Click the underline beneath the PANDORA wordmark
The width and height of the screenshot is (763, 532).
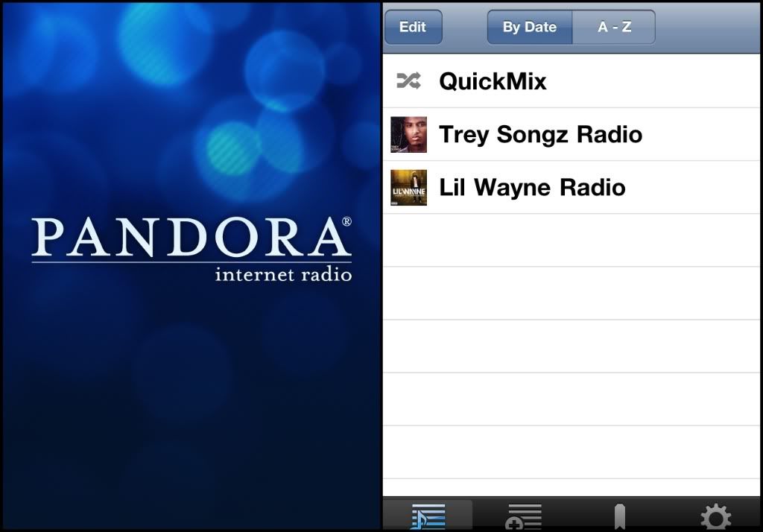pyautogui.click(x=191, y=262)
